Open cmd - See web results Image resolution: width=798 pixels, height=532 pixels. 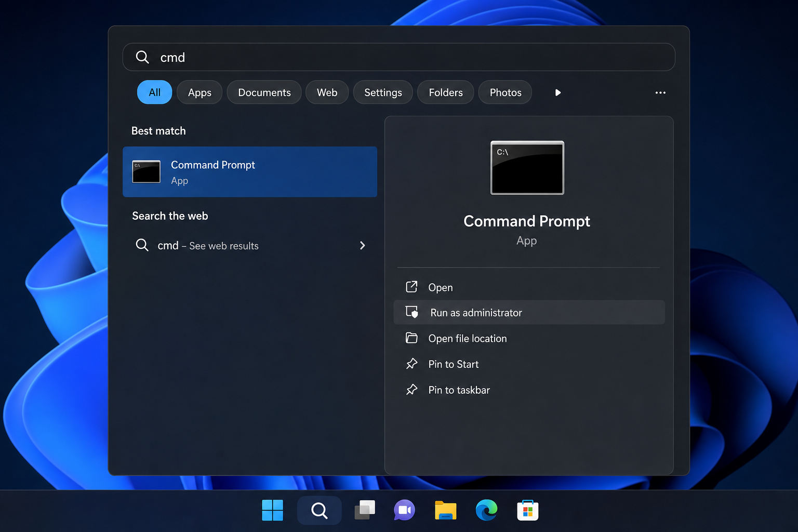click(x=250, y=245)
